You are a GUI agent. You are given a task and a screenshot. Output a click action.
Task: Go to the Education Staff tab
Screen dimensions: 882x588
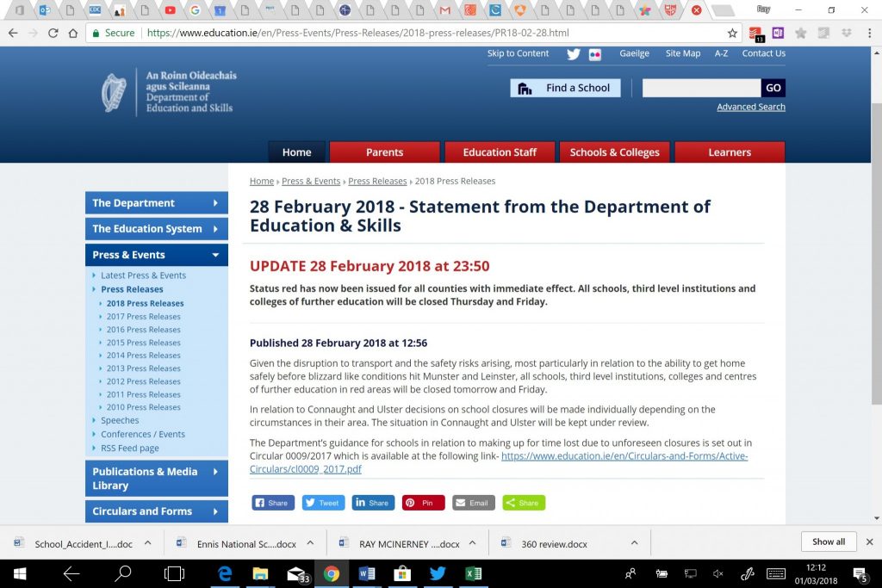pos(500,152)
